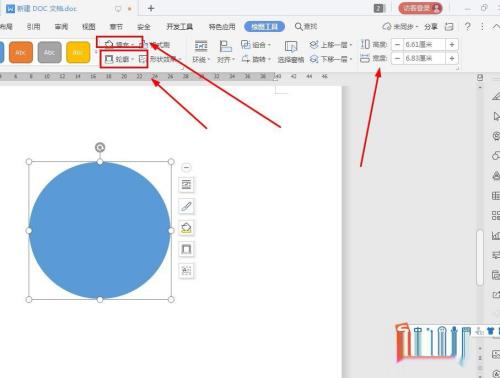Click the 高度 height icon
This screenshot has width=500, height=378.
[x=365, y=44]
